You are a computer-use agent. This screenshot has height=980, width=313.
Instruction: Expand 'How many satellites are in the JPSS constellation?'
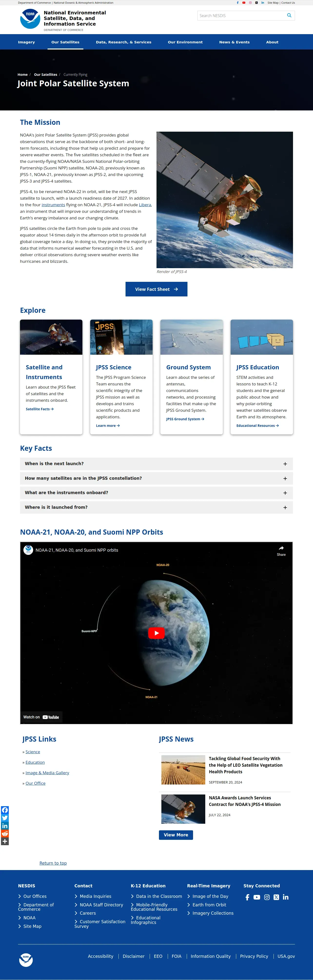[156, 478]
